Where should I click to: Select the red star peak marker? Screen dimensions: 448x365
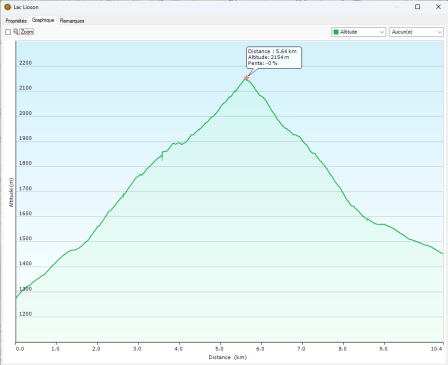click(x=246, y=78)
